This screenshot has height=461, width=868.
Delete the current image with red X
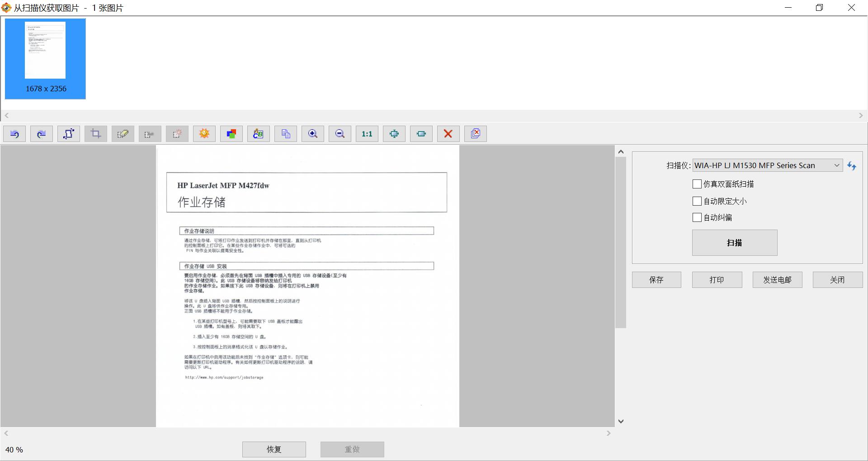click(448, 134)
